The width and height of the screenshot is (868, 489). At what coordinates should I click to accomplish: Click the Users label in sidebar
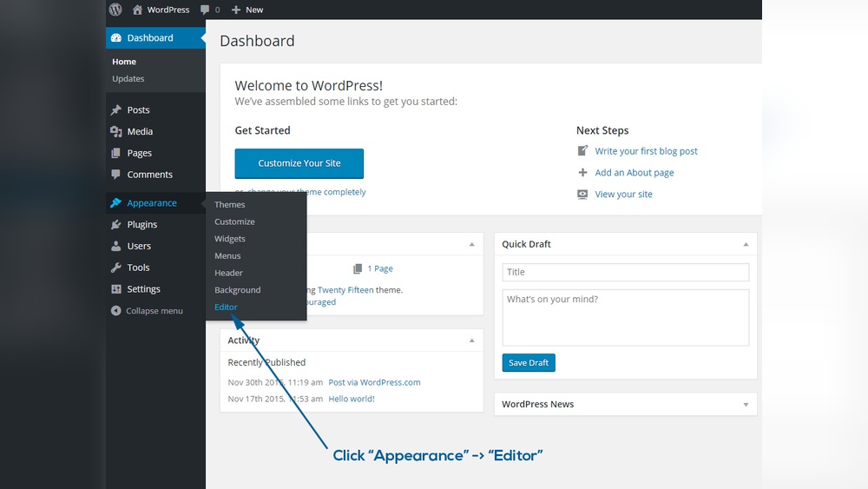[x=139, y=246]
